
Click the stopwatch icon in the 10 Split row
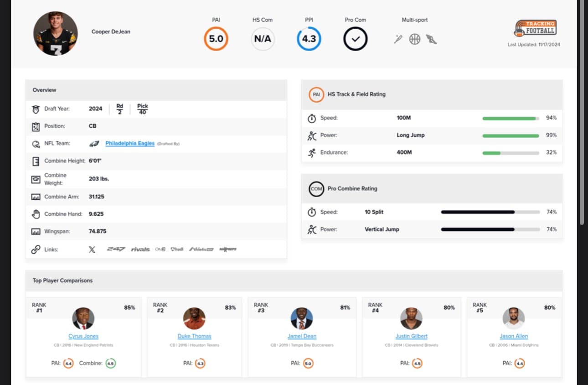pyautogui.click(x=312, y=212)
